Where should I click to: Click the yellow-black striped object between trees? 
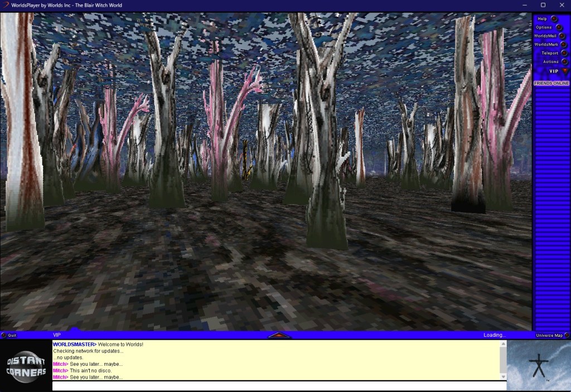(x=245, y=161)
